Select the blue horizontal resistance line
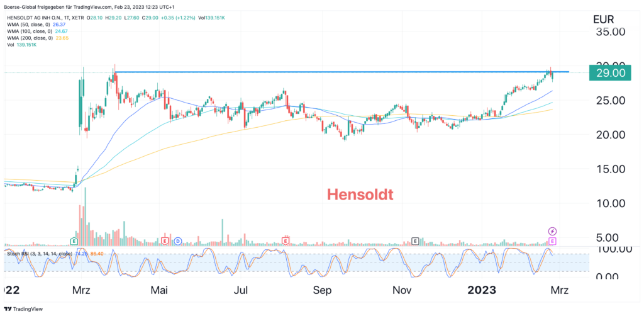644x316 pixels. tap(342, 72)
